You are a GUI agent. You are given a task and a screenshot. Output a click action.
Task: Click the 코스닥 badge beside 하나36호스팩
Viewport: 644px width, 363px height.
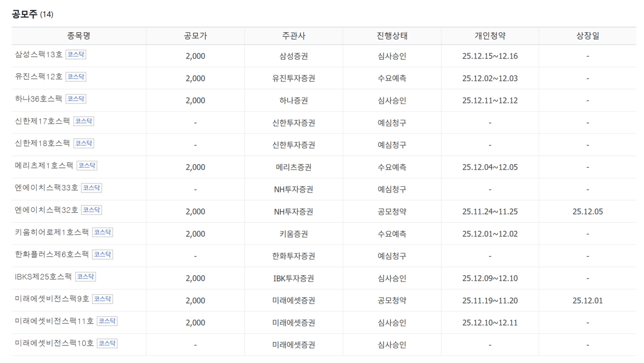pyautogui.click(x=75, y=99)
